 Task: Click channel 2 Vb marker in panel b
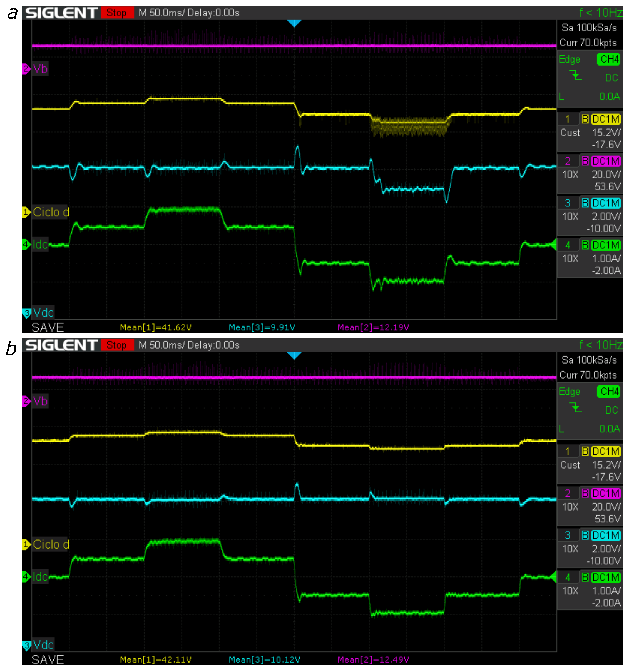26,401
